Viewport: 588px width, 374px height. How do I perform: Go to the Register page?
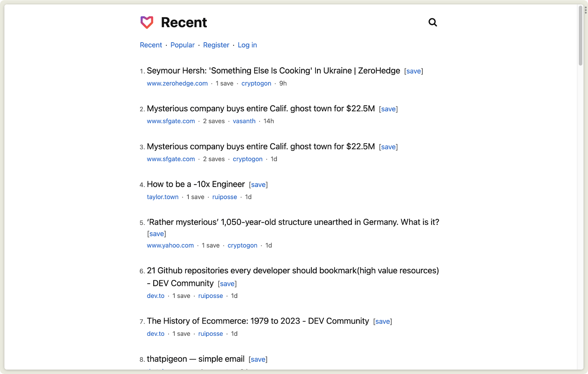click(216, 45)
